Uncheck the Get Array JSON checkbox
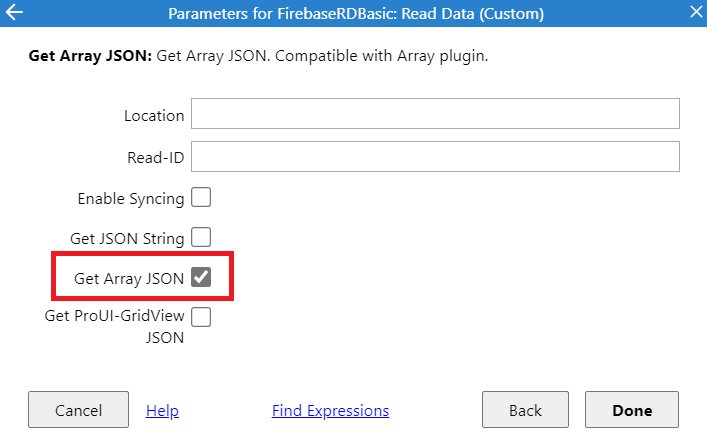The width and height of the screenshot is (707, 438). click(x=201, y=278)
